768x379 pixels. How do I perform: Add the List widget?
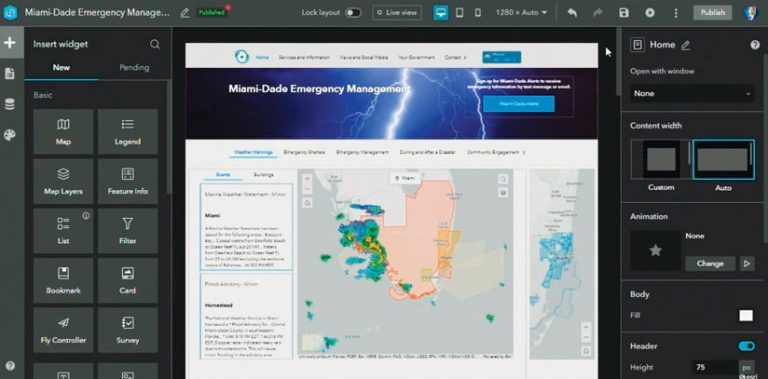(63, 231)
